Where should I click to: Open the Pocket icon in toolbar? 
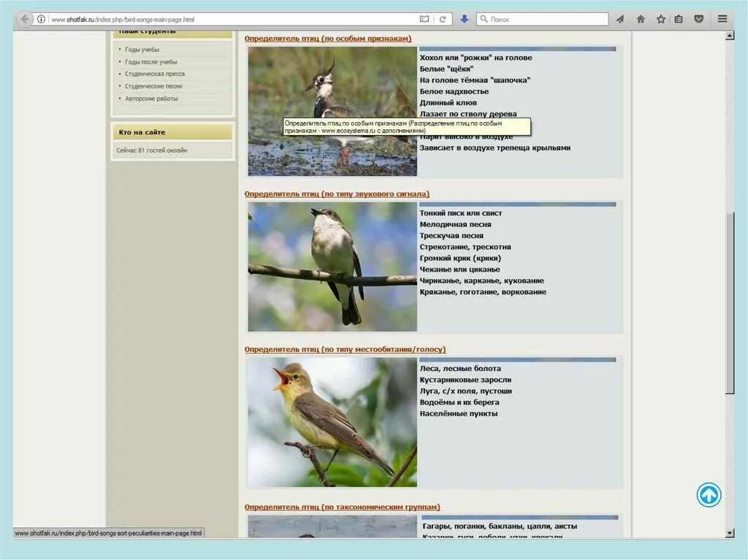coord(699,19)
